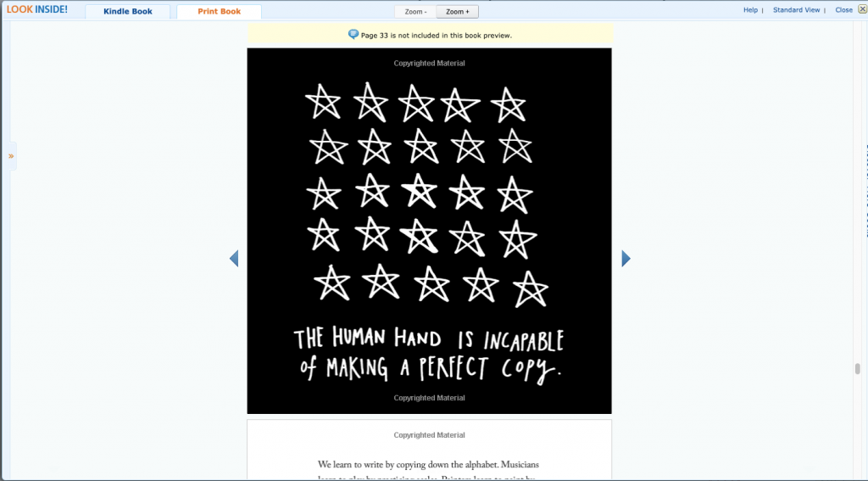Click the speech bubble notice icon
The width and height of the screenshot is (868, 481).
[353, 35]
